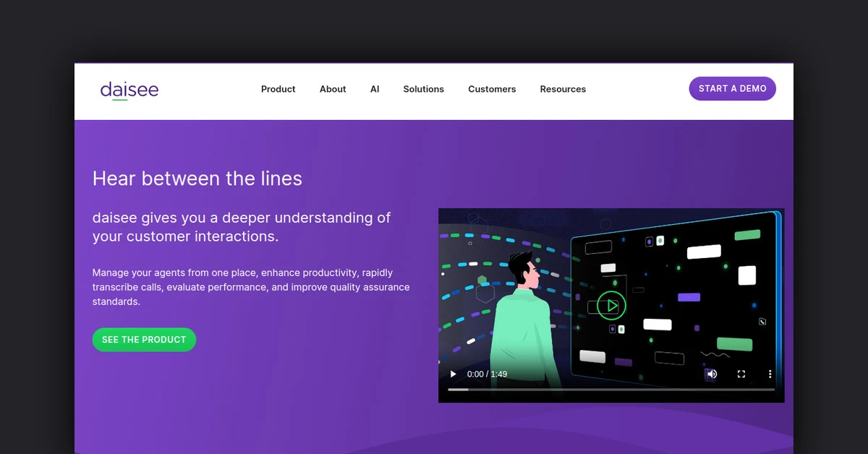Viewport: 868px width, 454px height.
Task: Open the Product menu in the navigation
Action: point(278,89)
